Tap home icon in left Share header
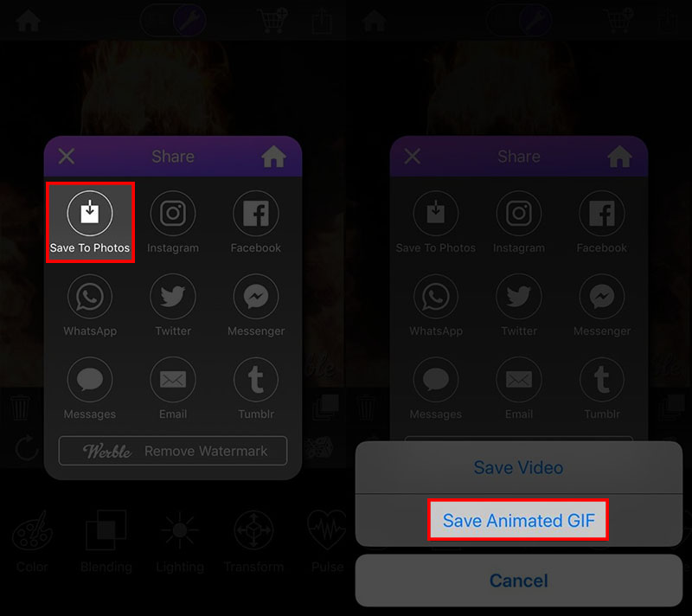Screen dimensions: 692x616 (x=273, y=157)
